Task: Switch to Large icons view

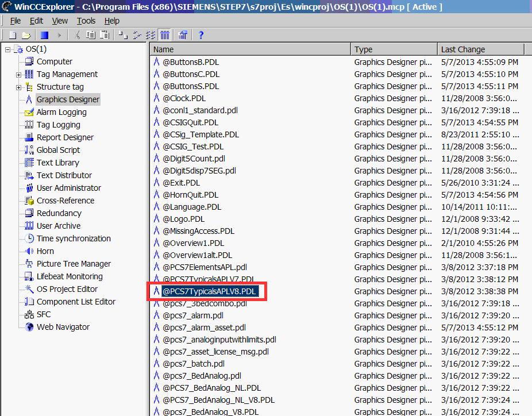Action: coord(123,35)
